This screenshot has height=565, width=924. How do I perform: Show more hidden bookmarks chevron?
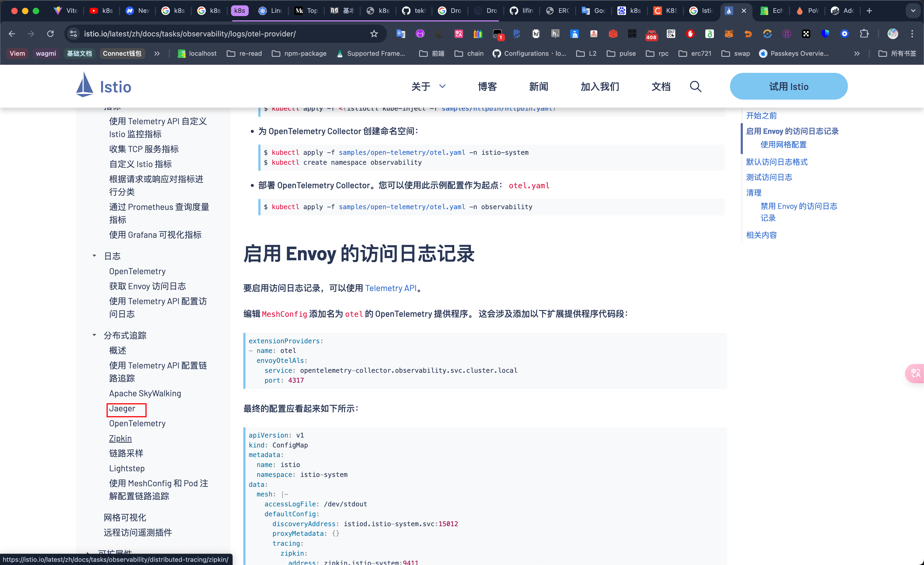[857, 53]
